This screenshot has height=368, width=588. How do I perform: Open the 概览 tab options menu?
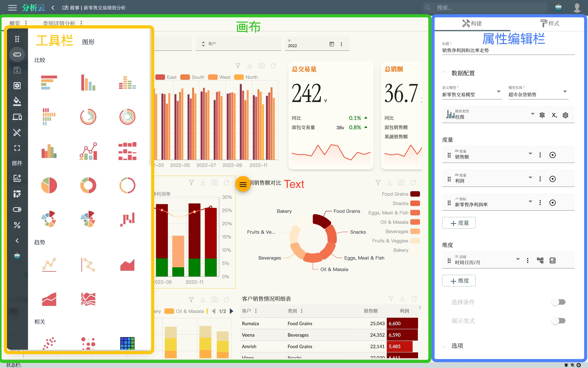26,23
